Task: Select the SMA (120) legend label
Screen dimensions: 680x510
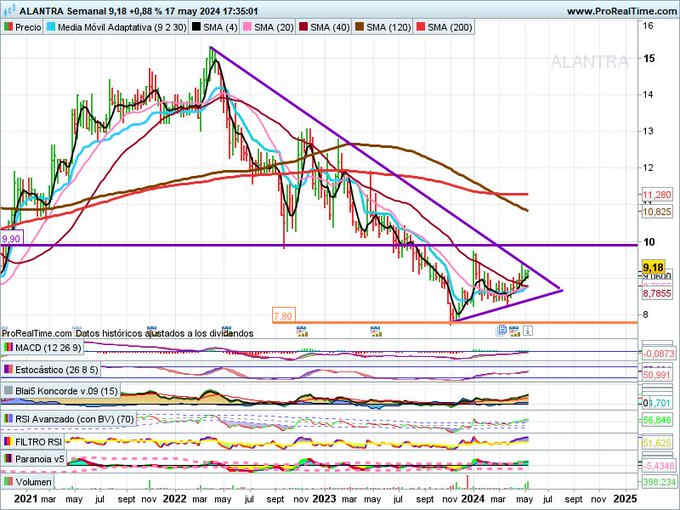Action: [x=389, y=27]
